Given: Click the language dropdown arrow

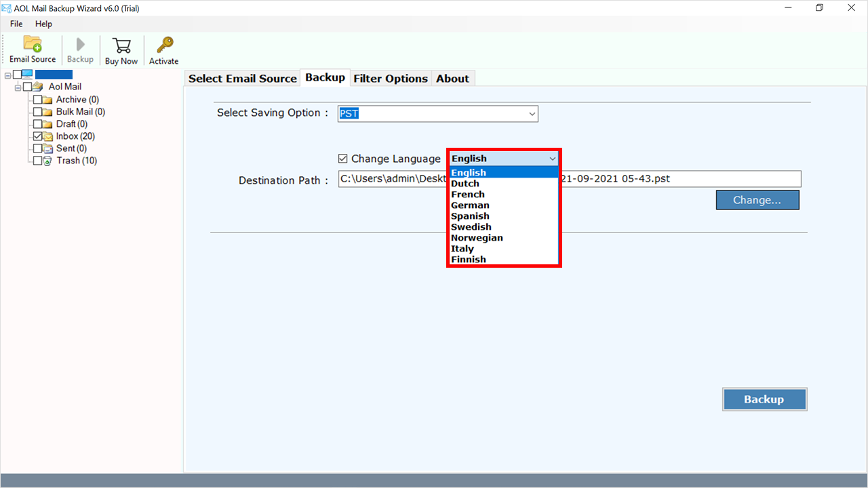Looking at the screenshot, I should (x=552, y=159).
